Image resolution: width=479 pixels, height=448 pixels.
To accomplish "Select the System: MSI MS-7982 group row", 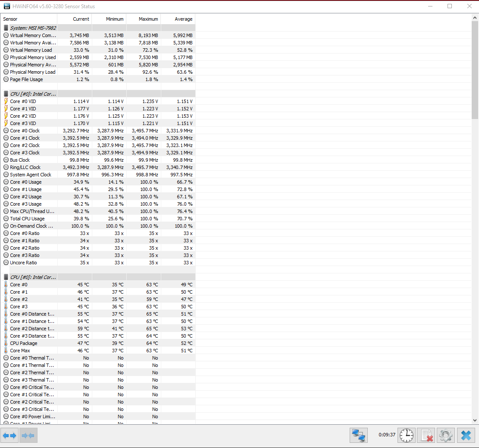I will 98,28.
